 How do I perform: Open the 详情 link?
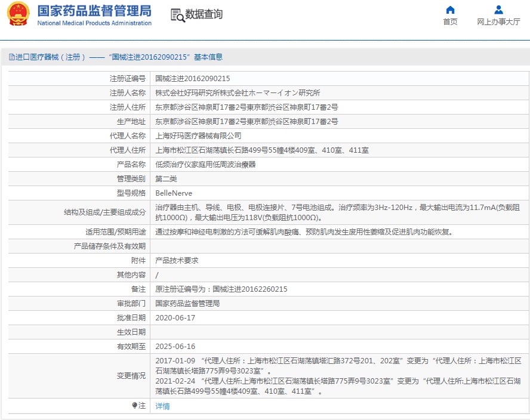tap(162, 406)
